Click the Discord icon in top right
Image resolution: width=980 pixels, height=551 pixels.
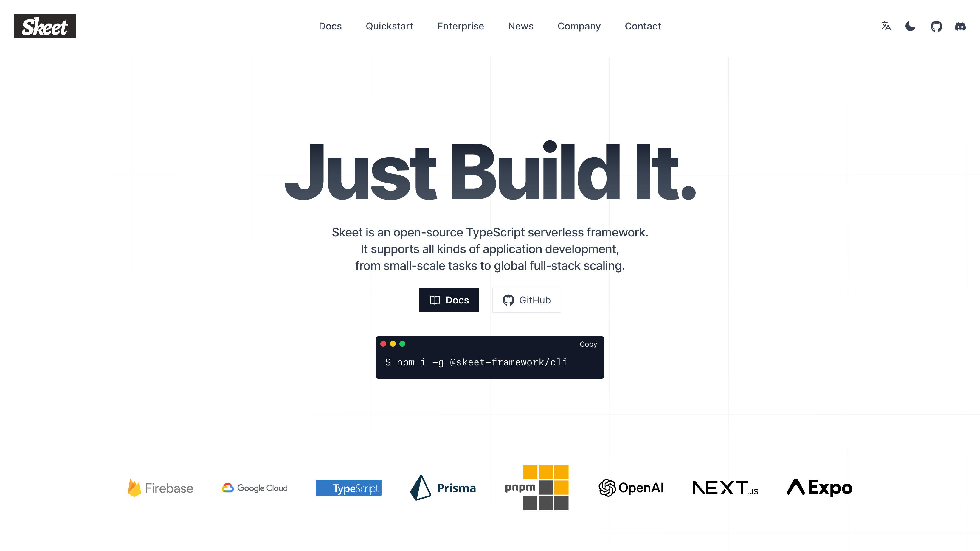(x=960, y=26)
